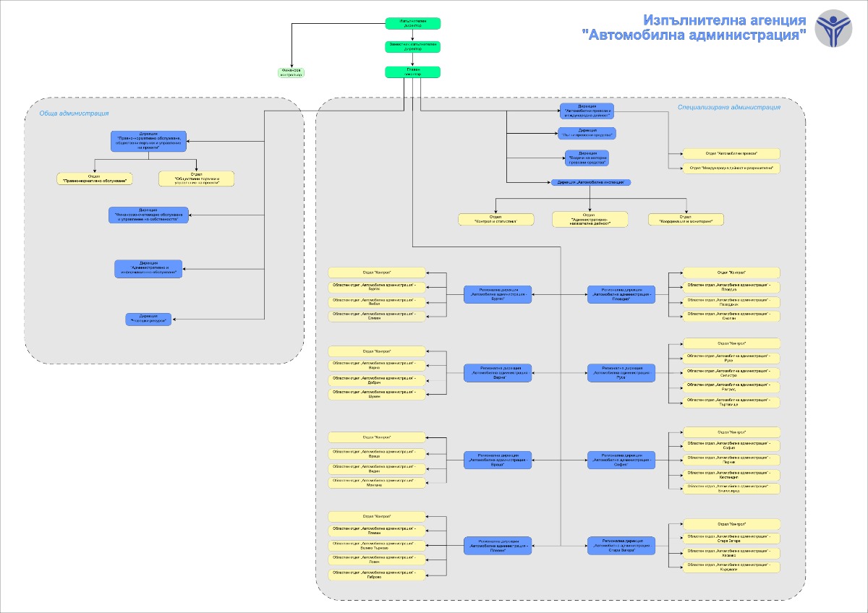Select Регионална дирекция Бургас blue box
The height and width of the screenshot is (613, 868).
tap(498, 294)
